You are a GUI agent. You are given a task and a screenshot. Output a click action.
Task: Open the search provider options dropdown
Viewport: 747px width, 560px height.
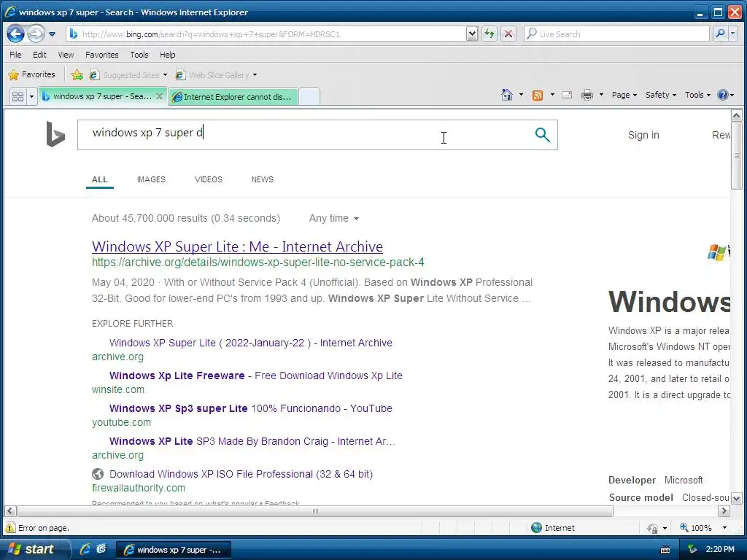coord(733,34)
